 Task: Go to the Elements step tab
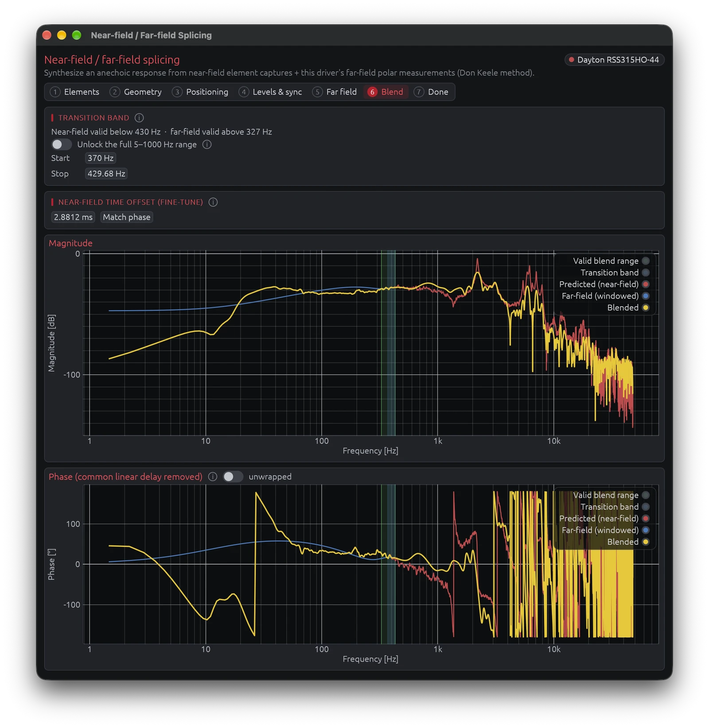(74, 92)
